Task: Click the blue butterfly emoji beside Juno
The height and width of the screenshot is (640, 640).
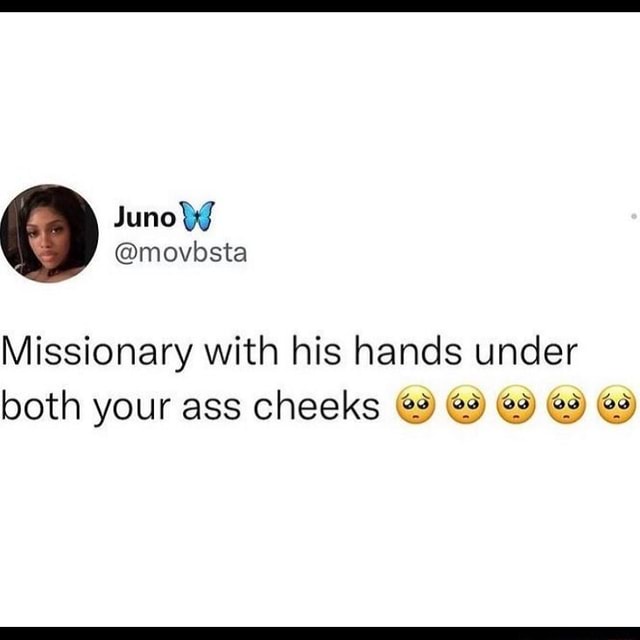Action: point(197,216)
